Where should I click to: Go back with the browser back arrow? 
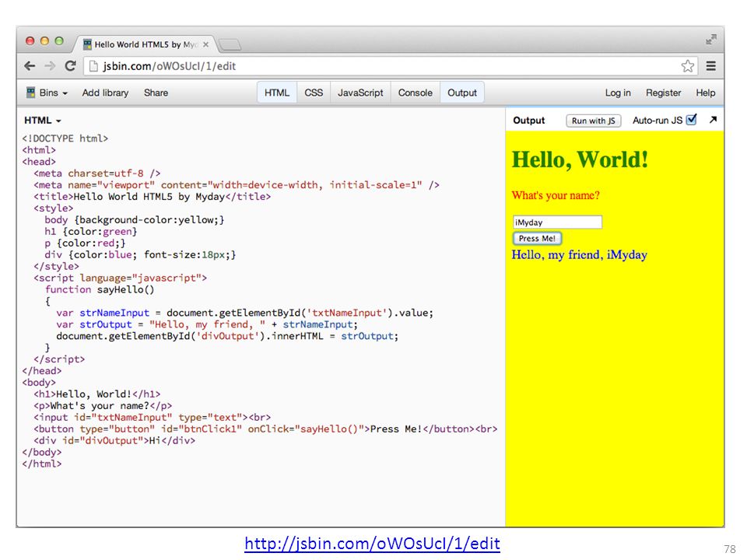[30, 65]
